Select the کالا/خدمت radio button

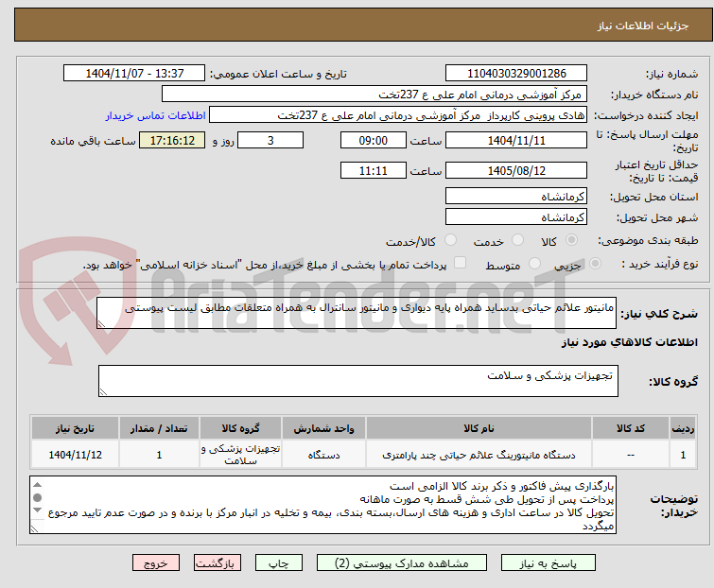(450, 240)
